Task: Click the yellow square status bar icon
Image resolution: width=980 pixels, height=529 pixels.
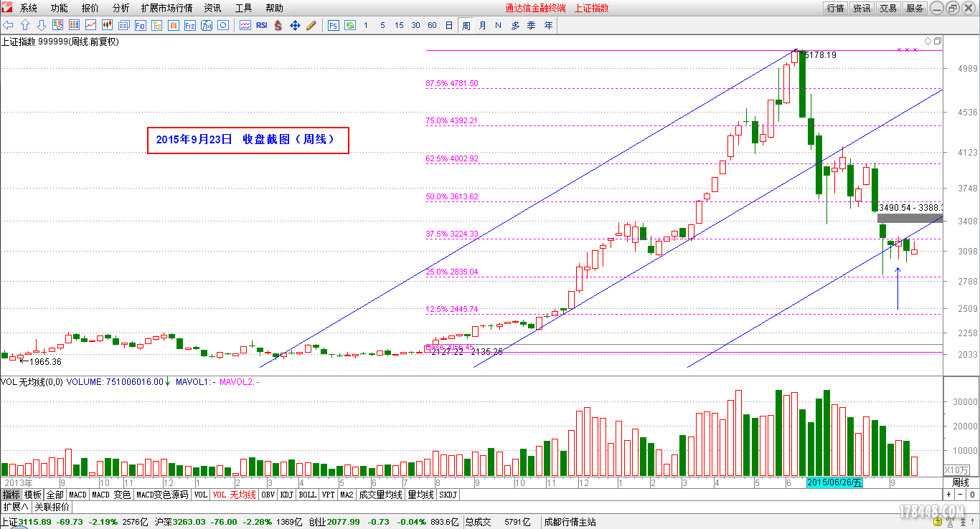Action: tap(938, 522)
